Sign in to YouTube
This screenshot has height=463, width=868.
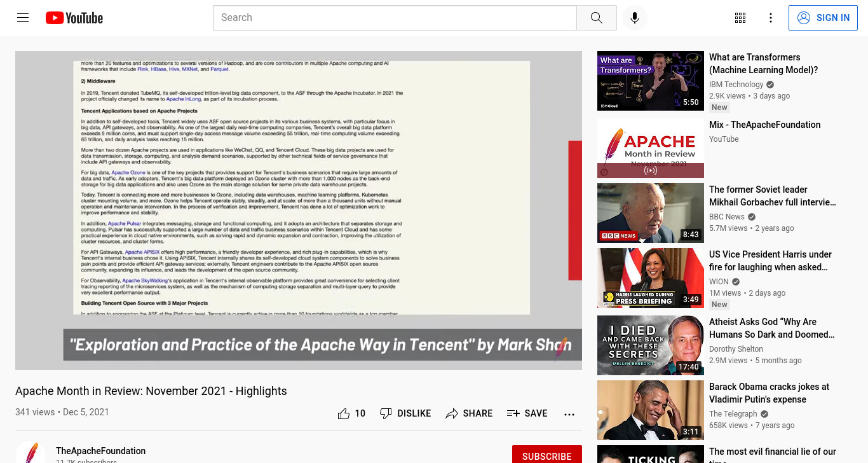pos(824,18)
